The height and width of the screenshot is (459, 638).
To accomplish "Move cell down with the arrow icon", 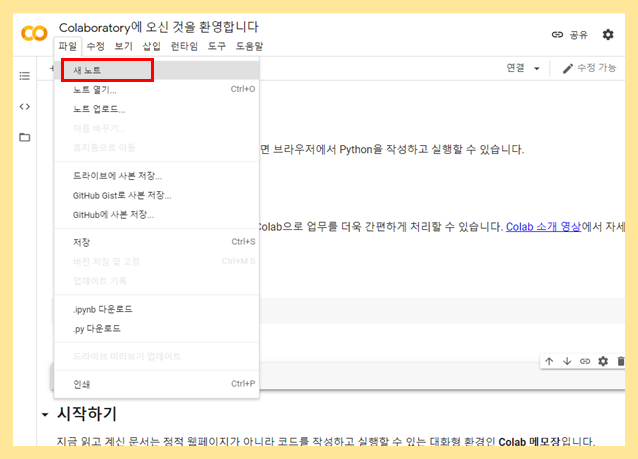I will tap(567, 361).
